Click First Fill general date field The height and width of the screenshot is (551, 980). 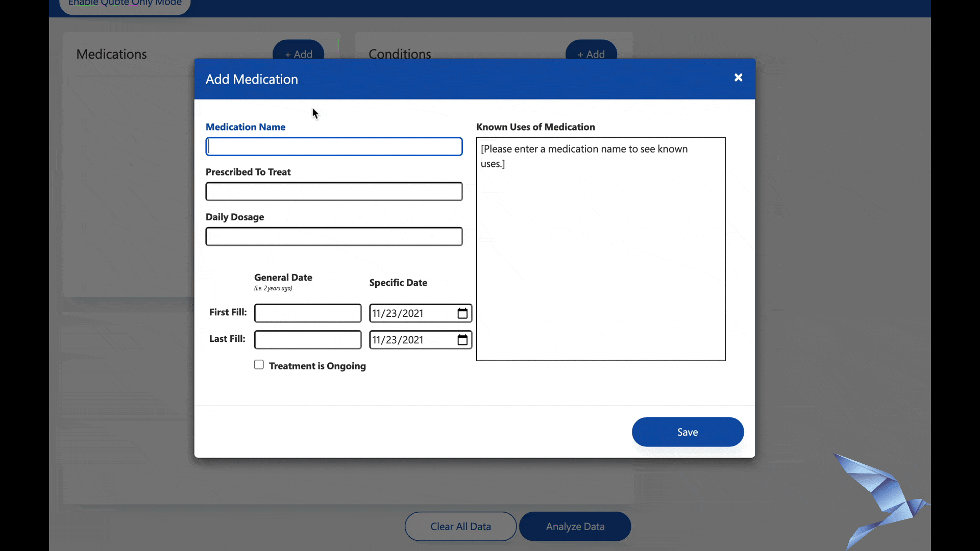[308, 313]
